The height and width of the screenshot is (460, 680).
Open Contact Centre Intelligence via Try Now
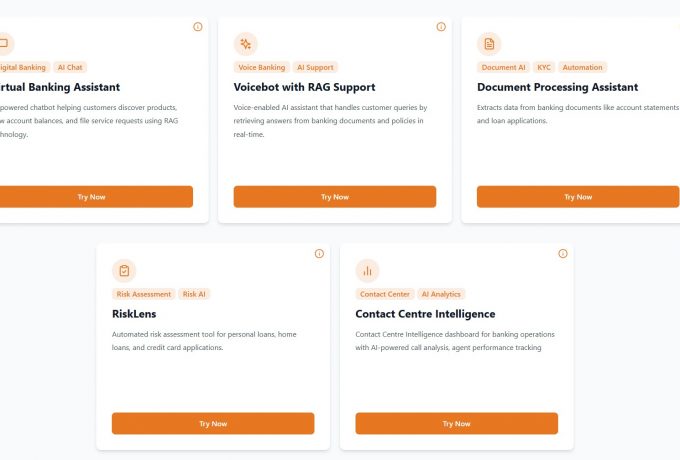[456, 424]
